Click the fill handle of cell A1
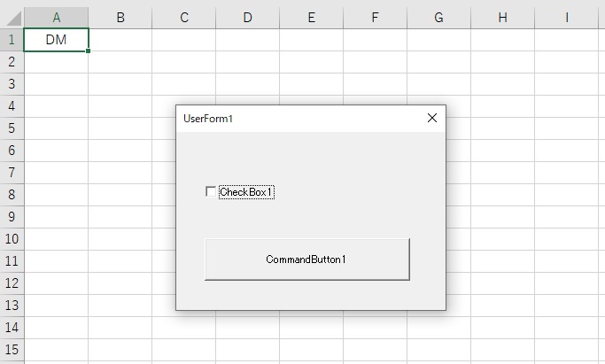The image size is (605, 364). click(x=89, y=50)
